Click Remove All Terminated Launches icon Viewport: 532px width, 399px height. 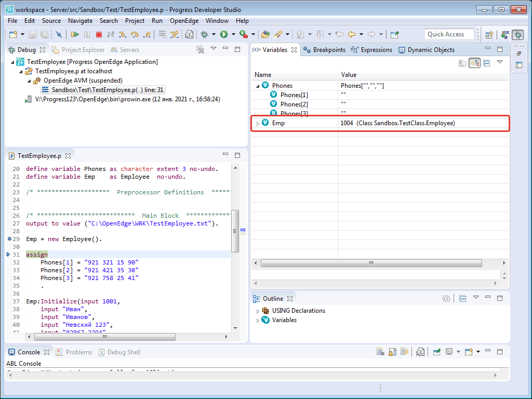pyautogui.click(x=200, y=49)
